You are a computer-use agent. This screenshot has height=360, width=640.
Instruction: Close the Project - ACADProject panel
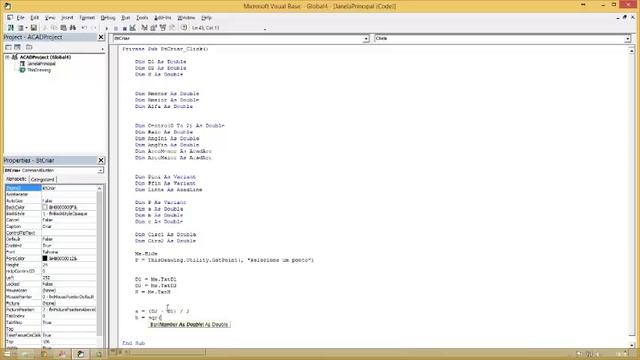tap(101, 37)
